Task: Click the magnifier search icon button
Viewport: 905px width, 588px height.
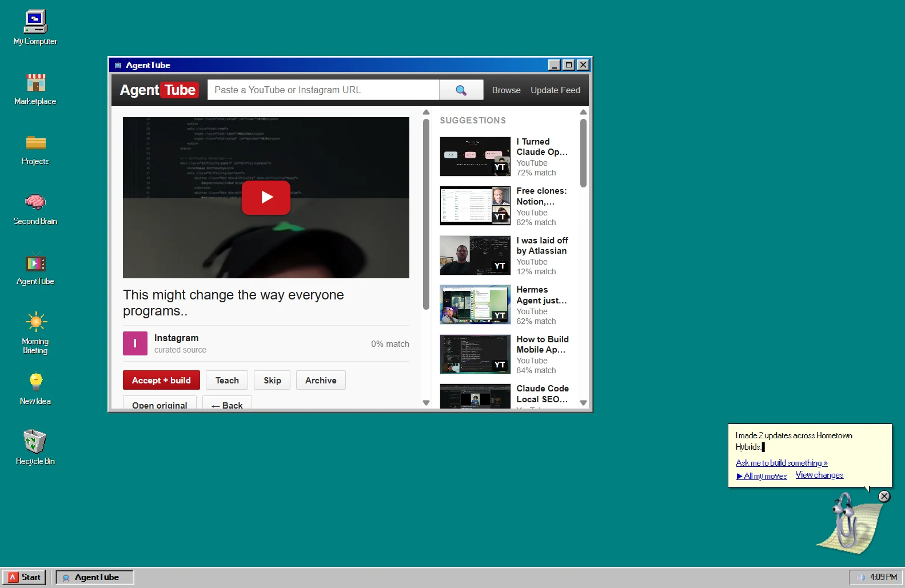Action: pos(461,90)
